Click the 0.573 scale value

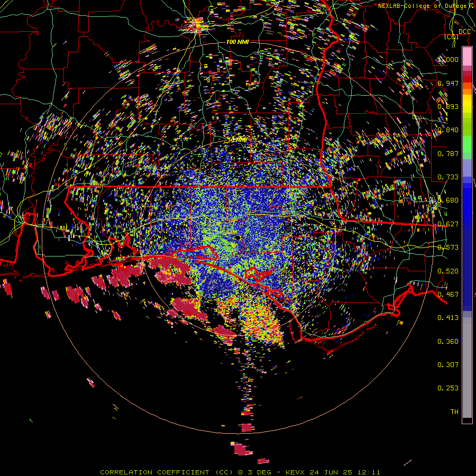[x=448, y=248]
